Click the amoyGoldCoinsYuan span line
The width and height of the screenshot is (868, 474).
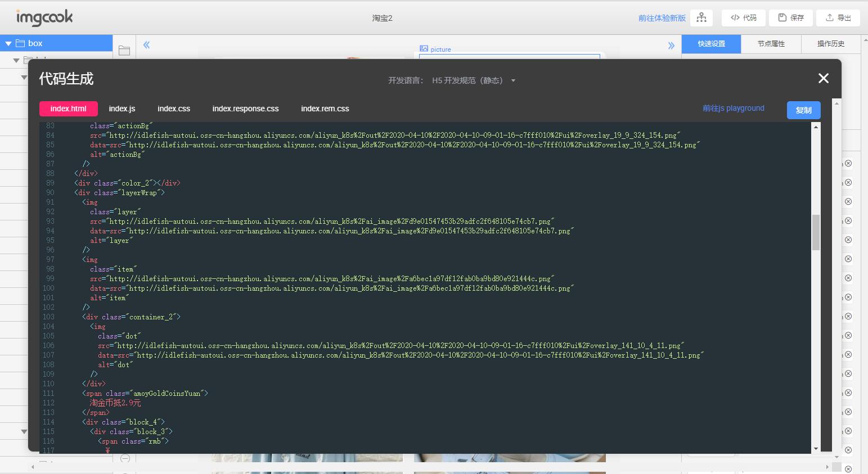[145, 393]
